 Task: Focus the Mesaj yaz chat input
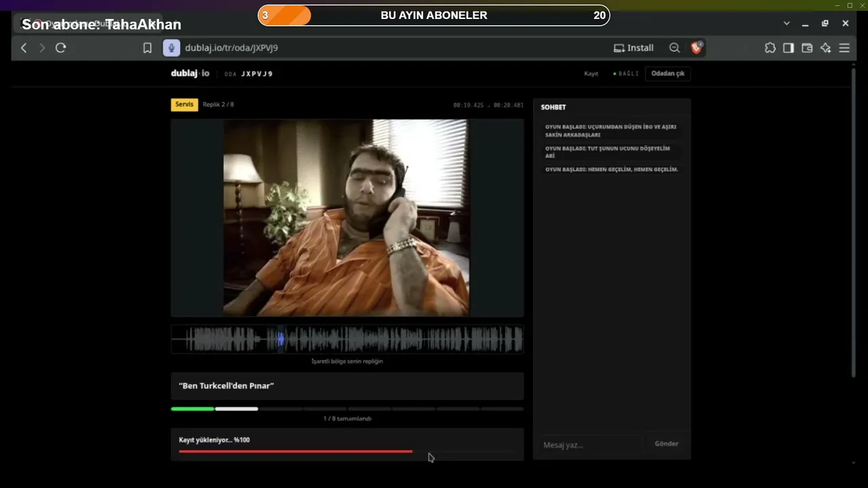point(591,445)
